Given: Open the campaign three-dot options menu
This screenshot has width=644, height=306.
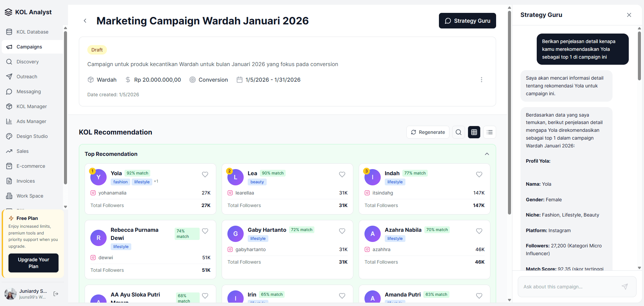Looking at the screenshot, I should (481, 80).
